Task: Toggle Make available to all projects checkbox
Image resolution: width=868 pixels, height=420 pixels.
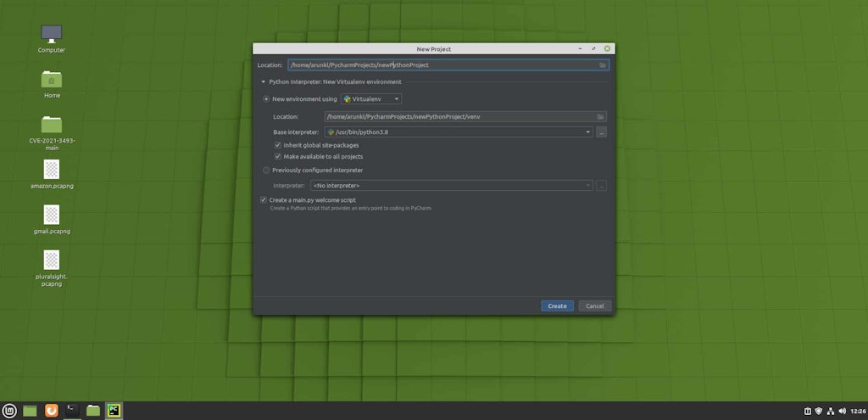Action: pos(278,157)
